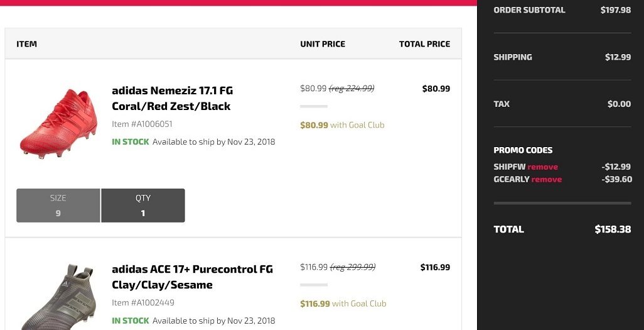This screenshot has height=330, width=644.
Task: Click the PROMO CODES heading
Action: [523, 150]
